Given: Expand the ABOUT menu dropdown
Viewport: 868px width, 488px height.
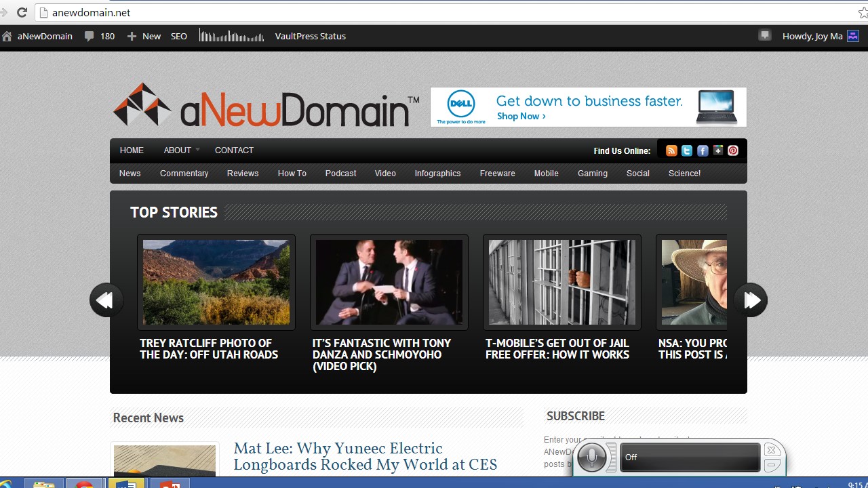Looking at the screenshot, I should (181, 150).
